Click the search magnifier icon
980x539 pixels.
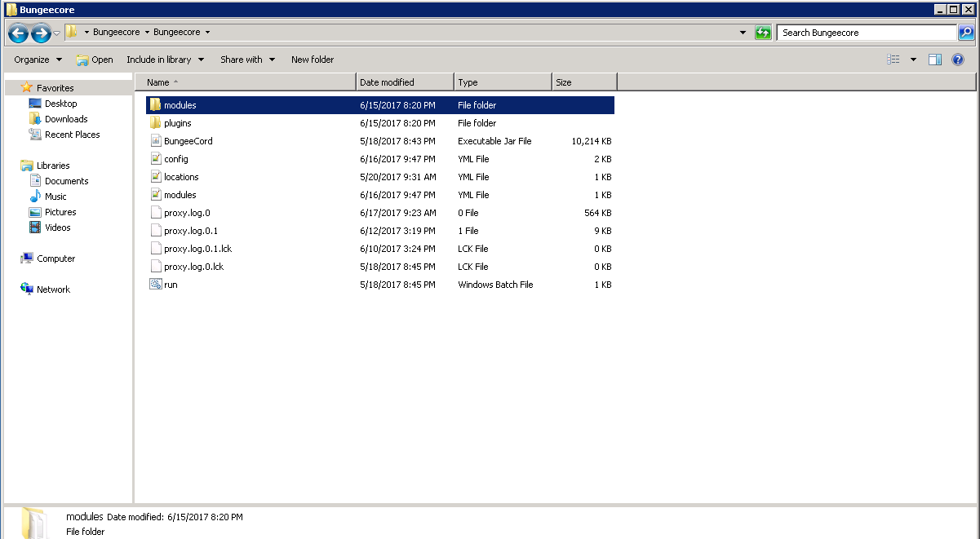click(966, 33)
